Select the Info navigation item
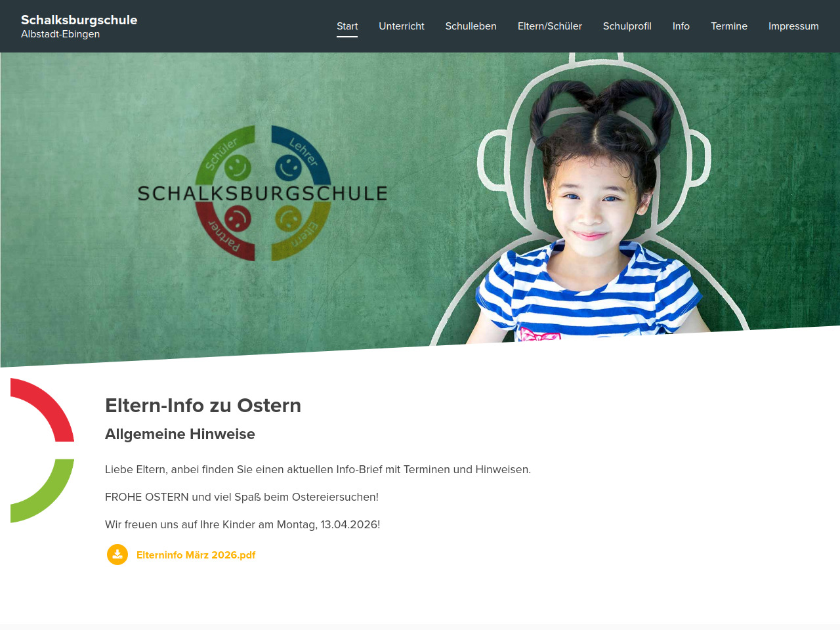 (681, 26)
